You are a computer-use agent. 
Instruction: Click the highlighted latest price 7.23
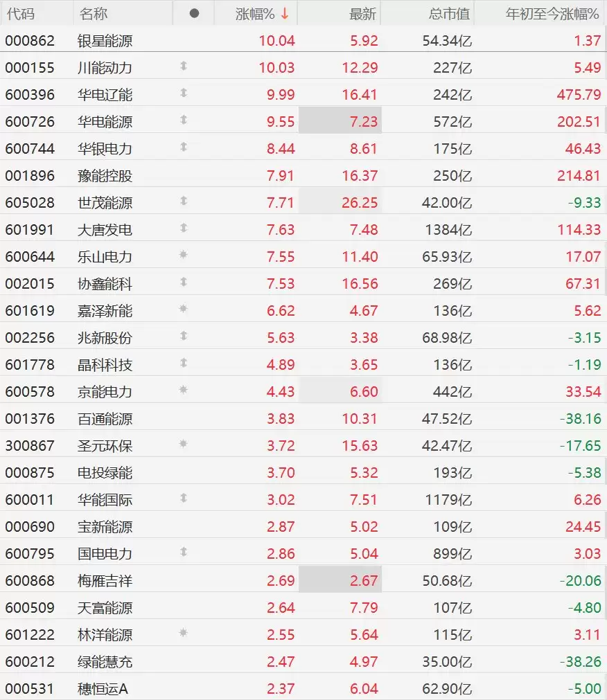pos(364,121)
